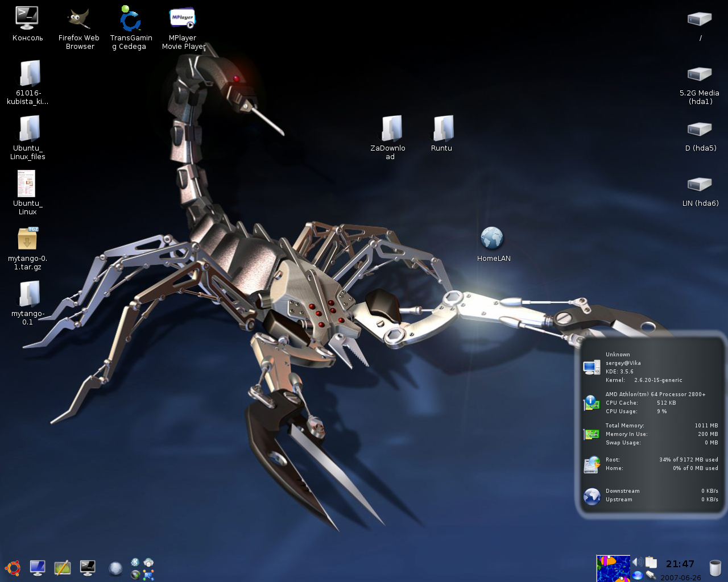Click the "sergey@Vika" text in widget
The height and width of the screenshot is (582, 728).
coord(623,363)
